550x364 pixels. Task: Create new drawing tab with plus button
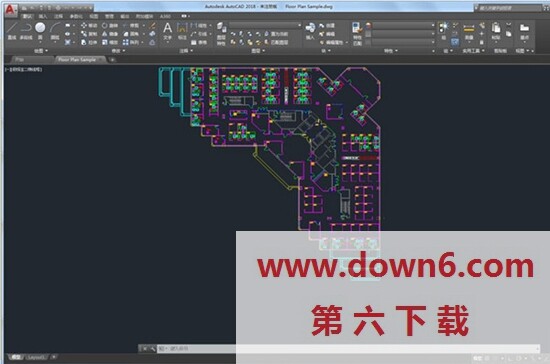tap(112, 60)
